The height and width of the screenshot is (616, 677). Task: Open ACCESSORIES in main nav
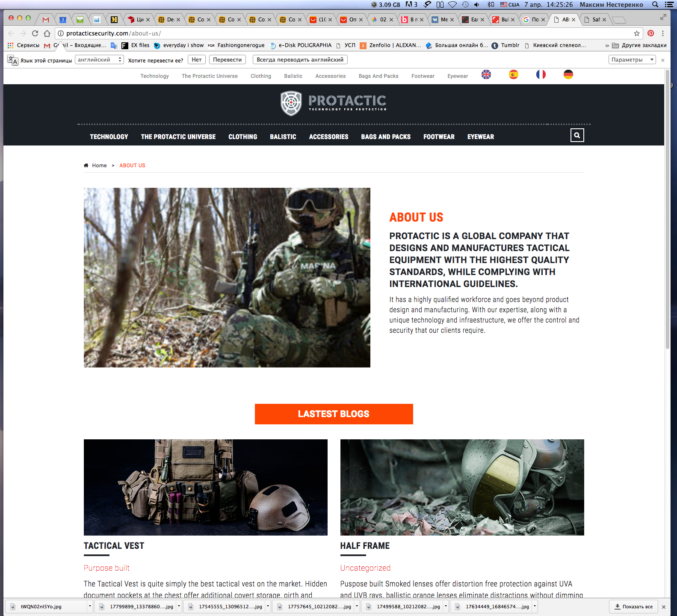pyautogui.click(x=329, y=137)
